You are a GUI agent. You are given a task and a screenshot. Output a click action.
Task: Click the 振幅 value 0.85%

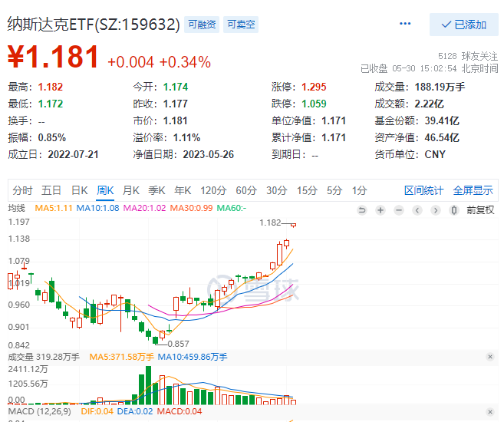pos(51,138)
